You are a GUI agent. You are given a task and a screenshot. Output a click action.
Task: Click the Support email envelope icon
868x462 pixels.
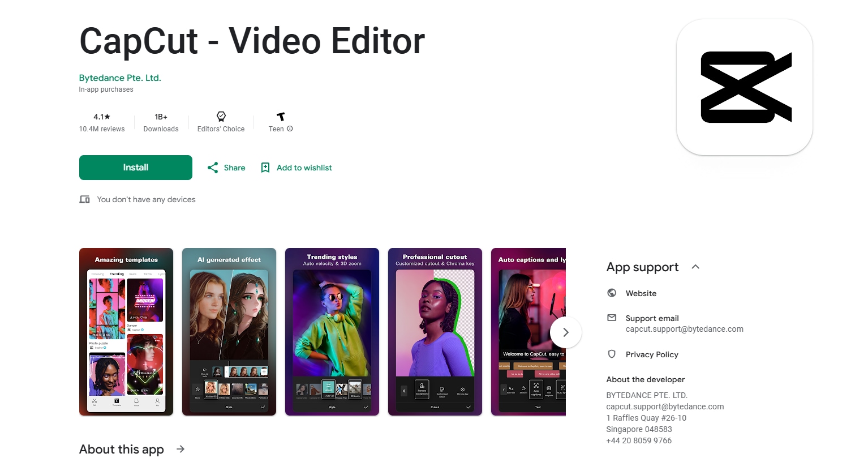pos(612,318)
